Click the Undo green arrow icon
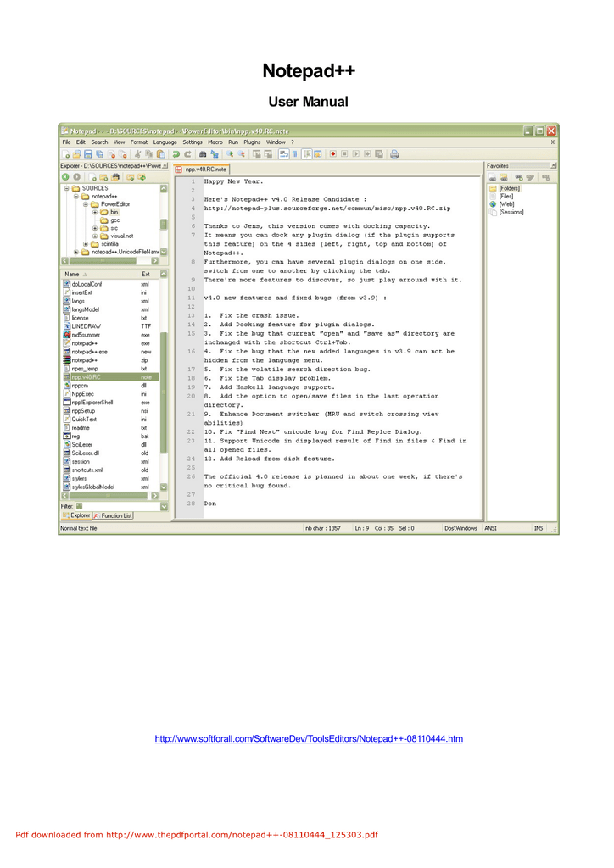 (176, 154)
